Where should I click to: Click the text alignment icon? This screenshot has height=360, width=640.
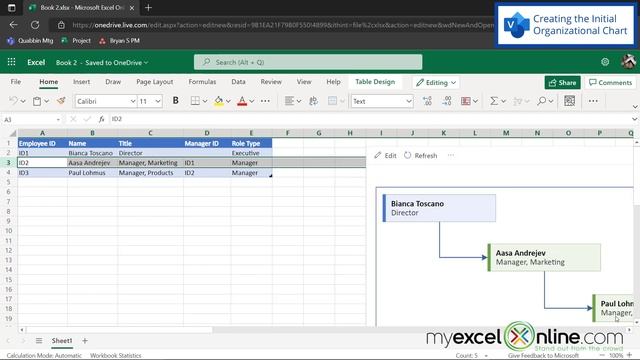289,101
